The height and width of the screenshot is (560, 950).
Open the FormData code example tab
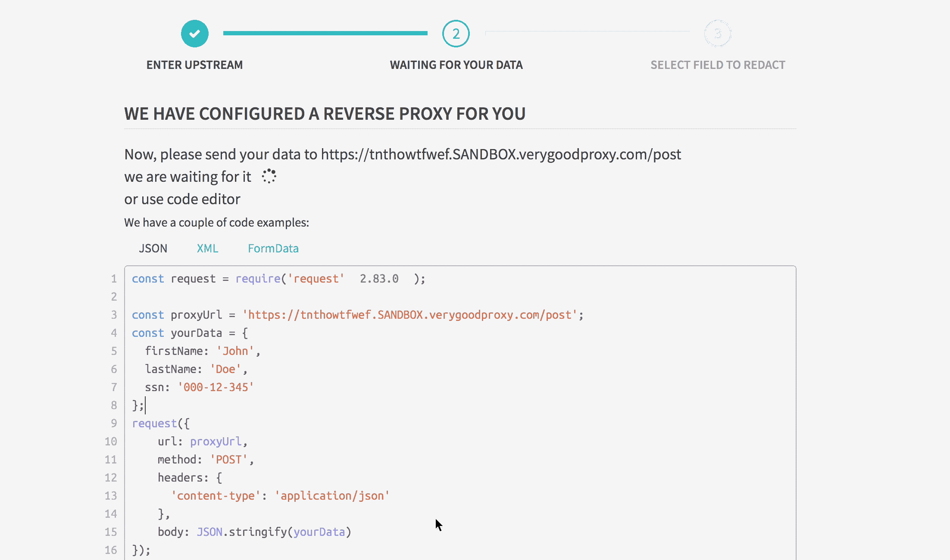click(273, 249)
